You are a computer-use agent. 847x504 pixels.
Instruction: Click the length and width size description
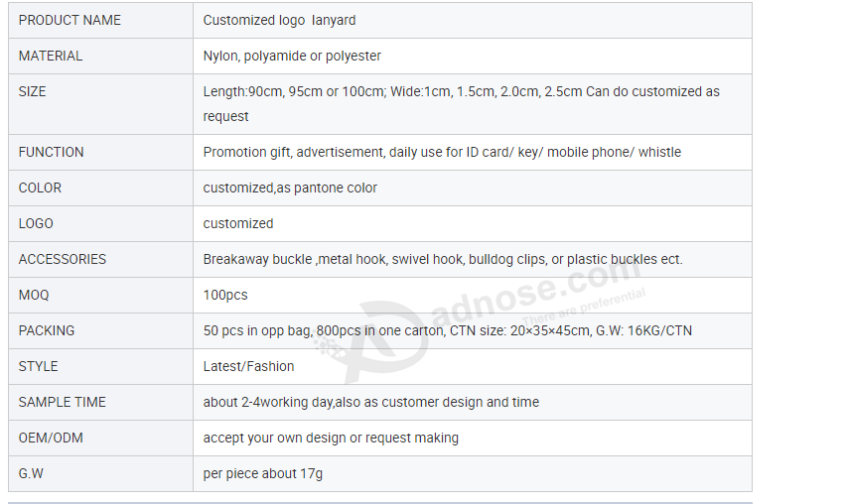tap(461, 103)
